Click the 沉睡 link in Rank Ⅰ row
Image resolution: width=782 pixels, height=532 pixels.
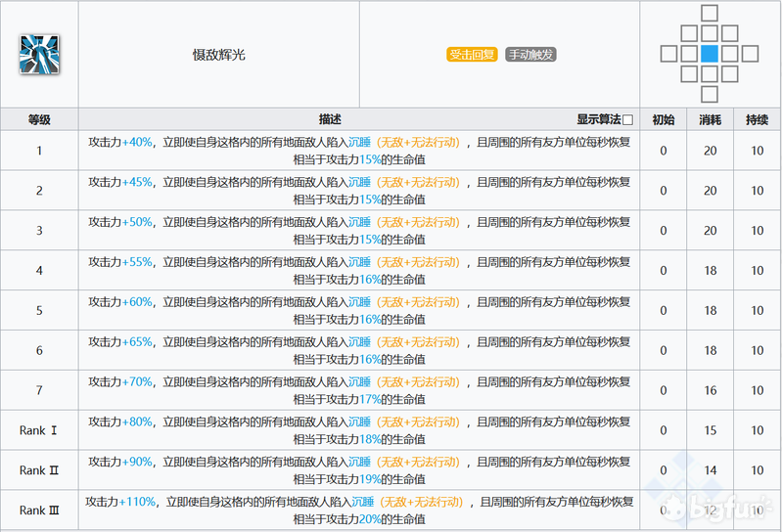(x=359, y=421)
